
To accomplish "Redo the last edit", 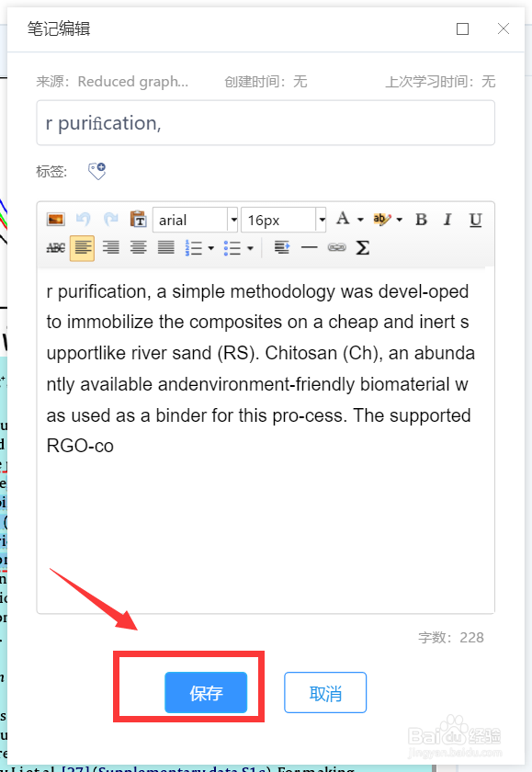I will pyautogui.click(x=111, y=219).
